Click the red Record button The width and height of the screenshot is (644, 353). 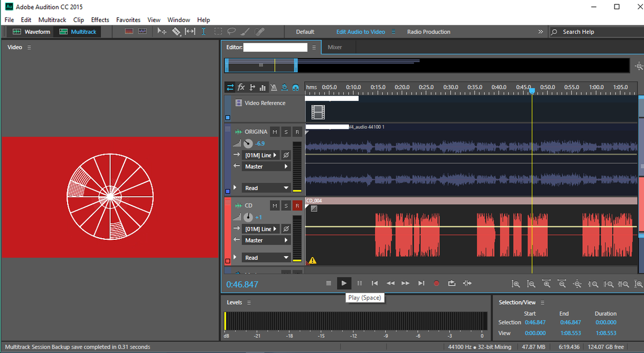[436, 283]
